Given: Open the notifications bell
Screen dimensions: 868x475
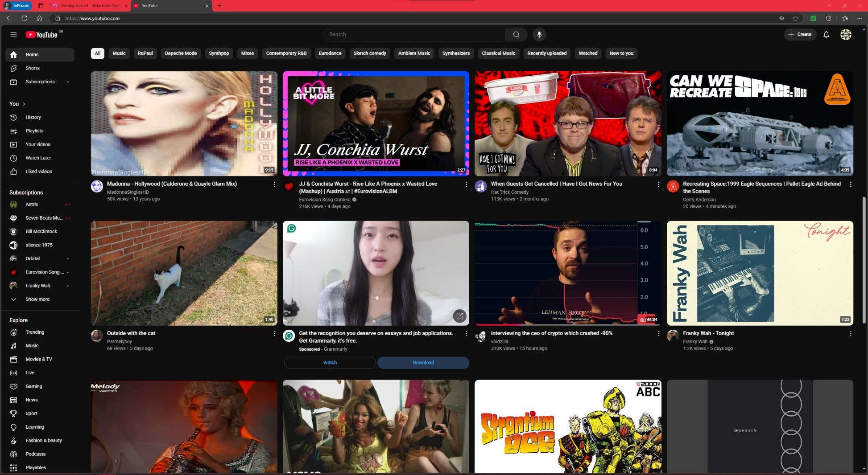Looking at the screenshot, I should click(826, 34).
